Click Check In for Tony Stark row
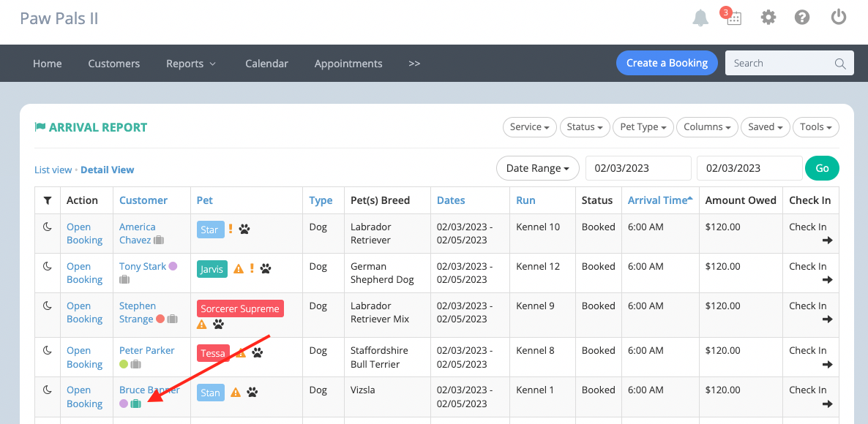 (x=810, y=273)
